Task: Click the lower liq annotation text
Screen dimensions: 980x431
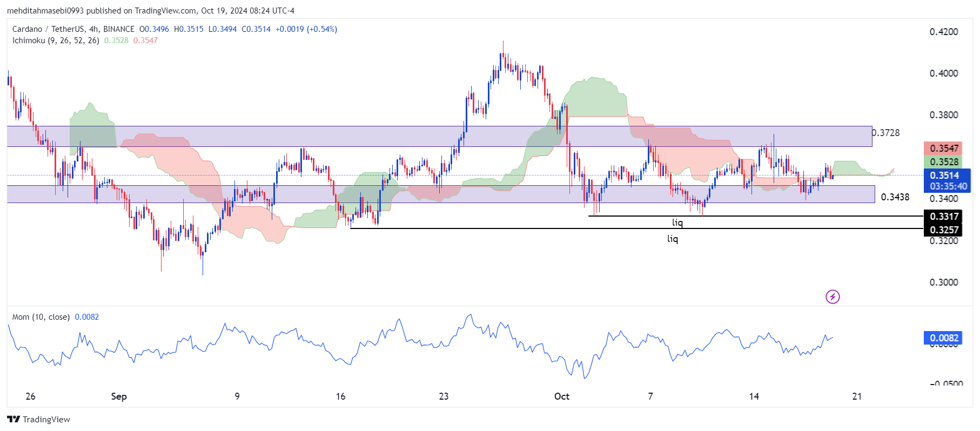Action: click(x=672, y=239)
